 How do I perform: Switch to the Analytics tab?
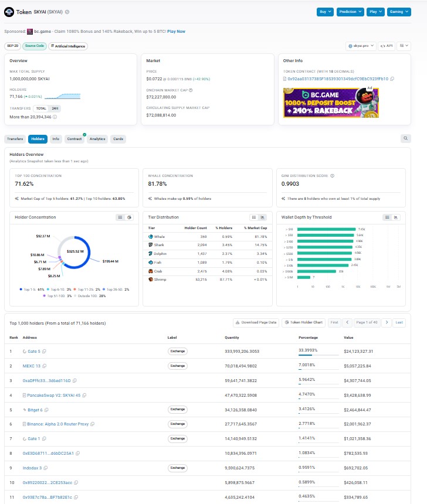point(97,139)
